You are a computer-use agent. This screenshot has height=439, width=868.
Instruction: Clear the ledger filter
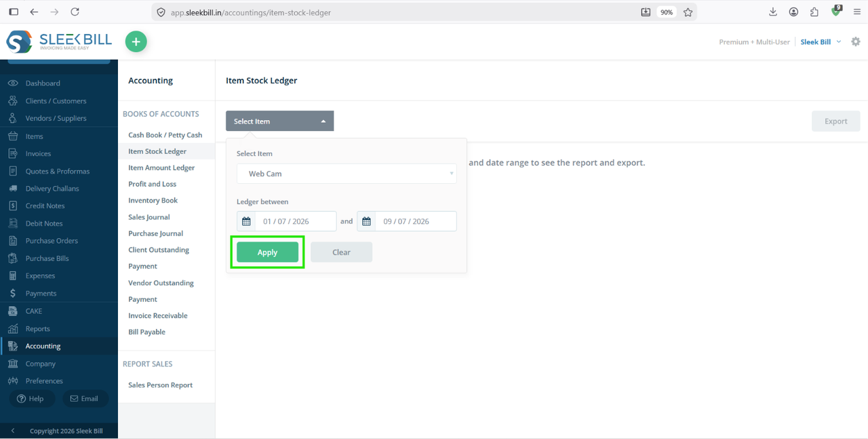[341, 252]
